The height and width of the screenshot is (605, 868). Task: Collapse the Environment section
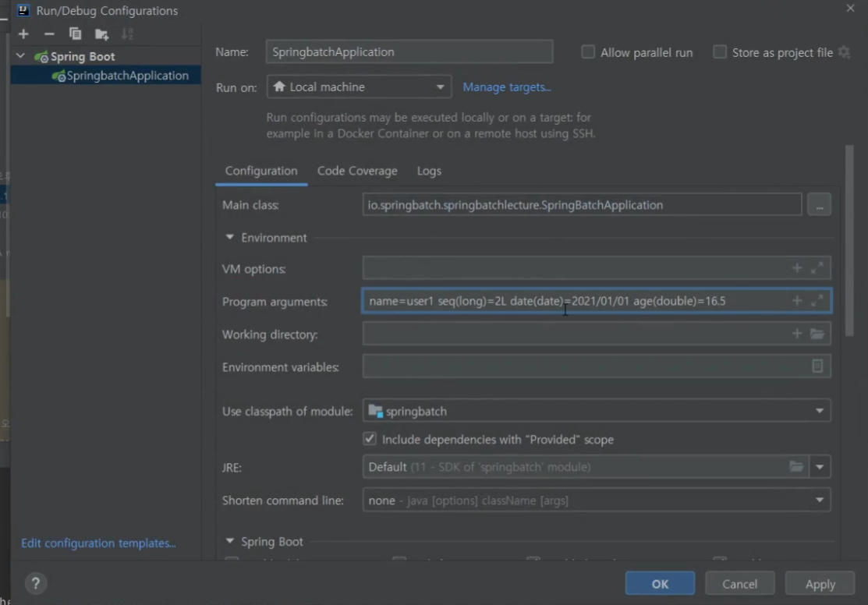[229, 238]
